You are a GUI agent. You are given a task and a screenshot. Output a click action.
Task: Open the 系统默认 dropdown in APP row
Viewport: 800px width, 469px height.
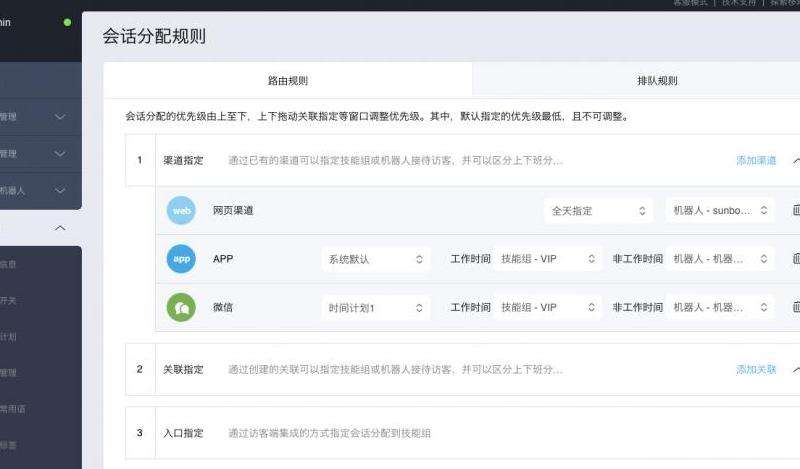coord(375,259)
